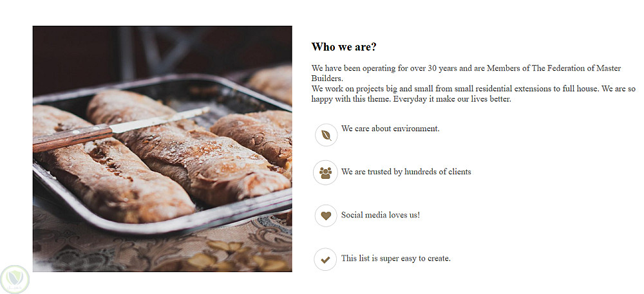Click the heart icon for social media
The height and width of the screenshot is (294, 644).
click(x=326, y=216)
